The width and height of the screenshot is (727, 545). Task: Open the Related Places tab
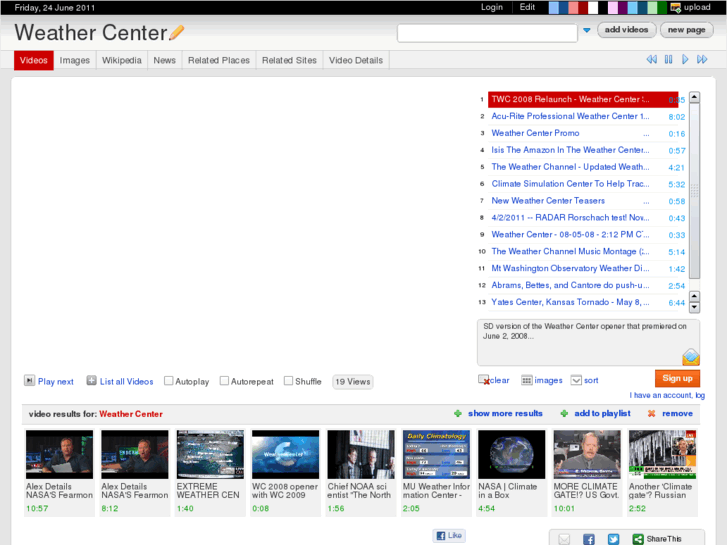pos(219,60)
